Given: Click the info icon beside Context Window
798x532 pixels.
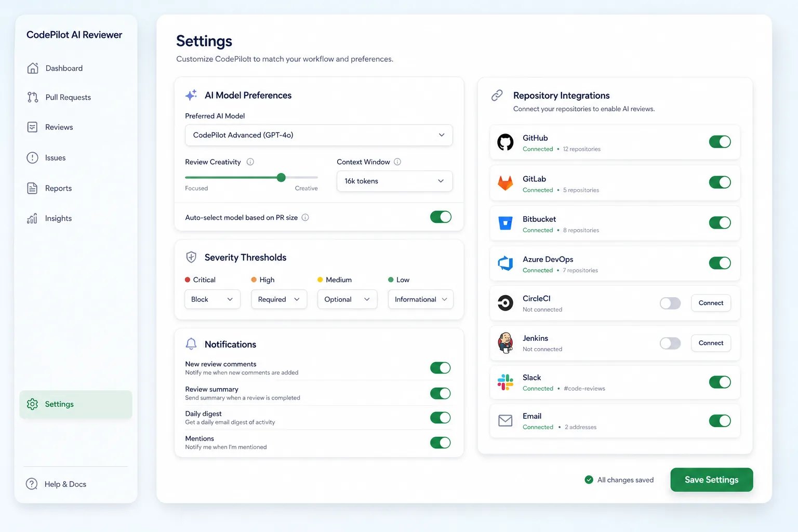Looking at the screenshot, I should pos(397,162).
